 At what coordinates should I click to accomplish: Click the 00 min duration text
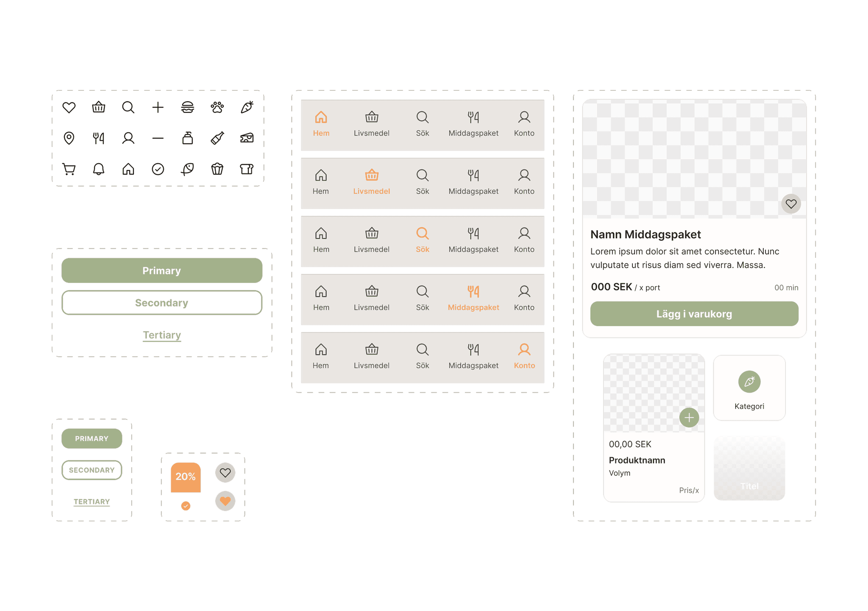[x=786, y=287]
